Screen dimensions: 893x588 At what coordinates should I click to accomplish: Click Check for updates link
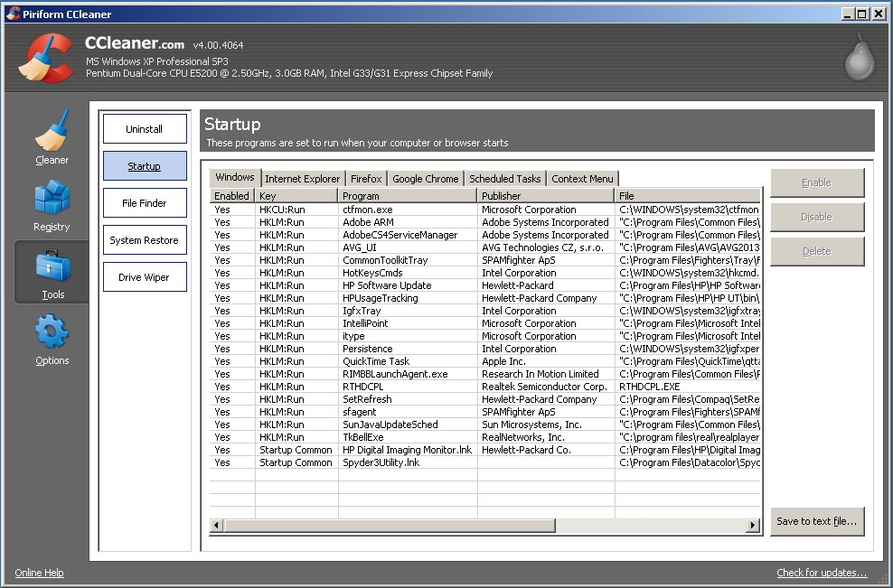(x=822, y=573)
